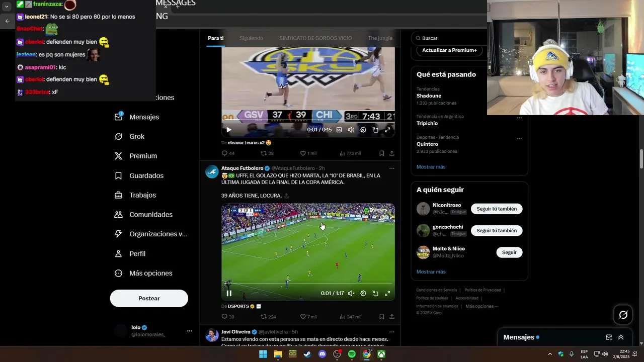This screenshot has height=362, width=644.
Task: Toggle captions on the basketball video
Action: [339, 130]
